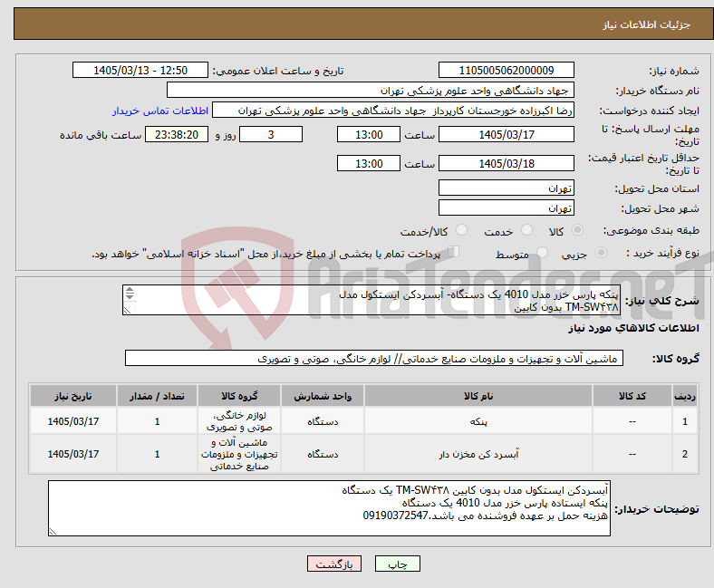This screenshot has width=714, height=588.
Task: Click the announcement date field 1405/03/13 - 12:50
Action: point(140,70)
